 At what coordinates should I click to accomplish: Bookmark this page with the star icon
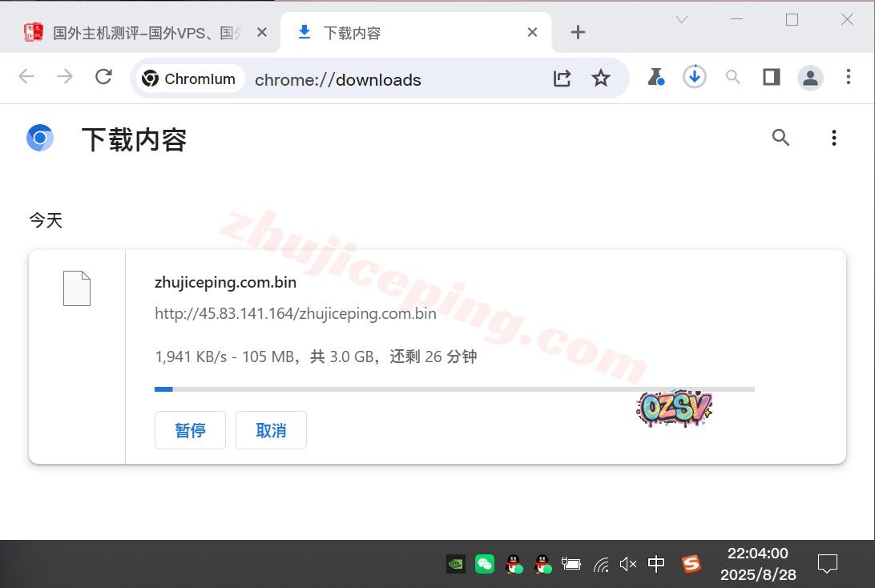point(600,78)
